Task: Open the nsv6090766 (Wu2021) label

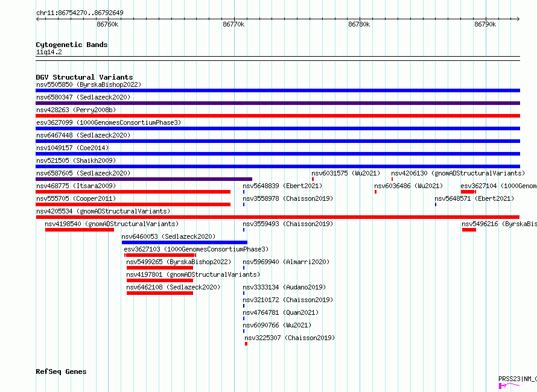Action: pos(277,325)
